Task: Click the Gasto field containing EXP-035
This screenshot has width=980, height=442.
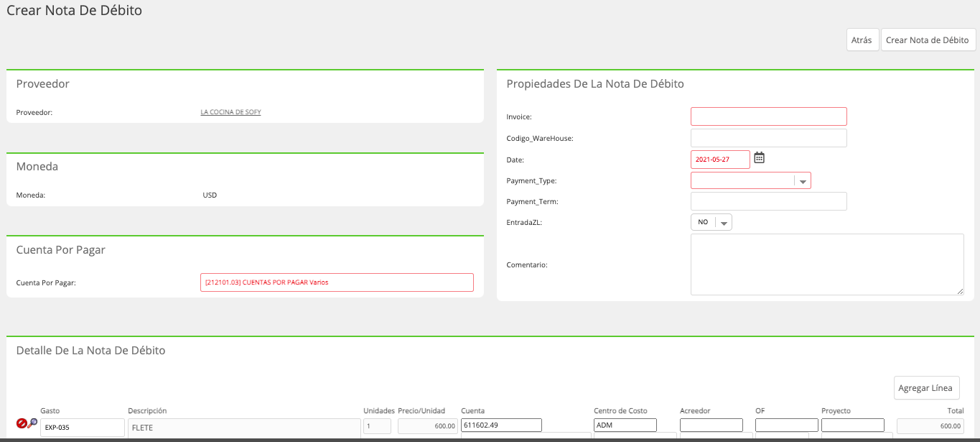Action: pyautogui.click(x=83, y=427)
